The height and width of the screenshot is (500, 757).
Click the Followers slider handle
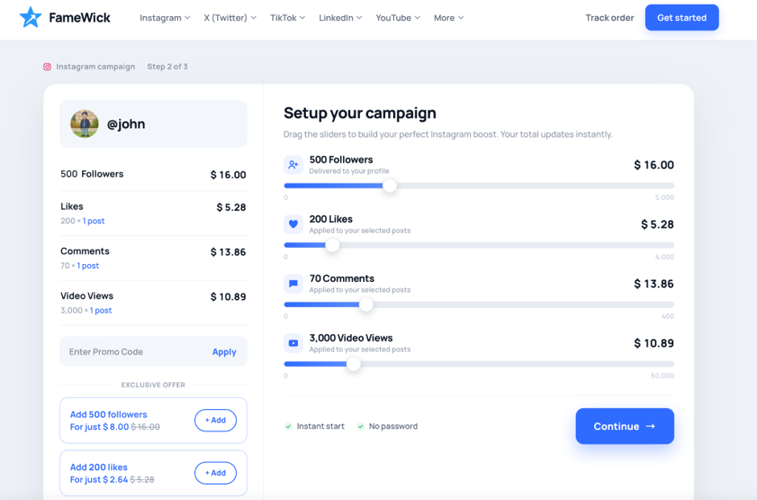pos(390,186)
